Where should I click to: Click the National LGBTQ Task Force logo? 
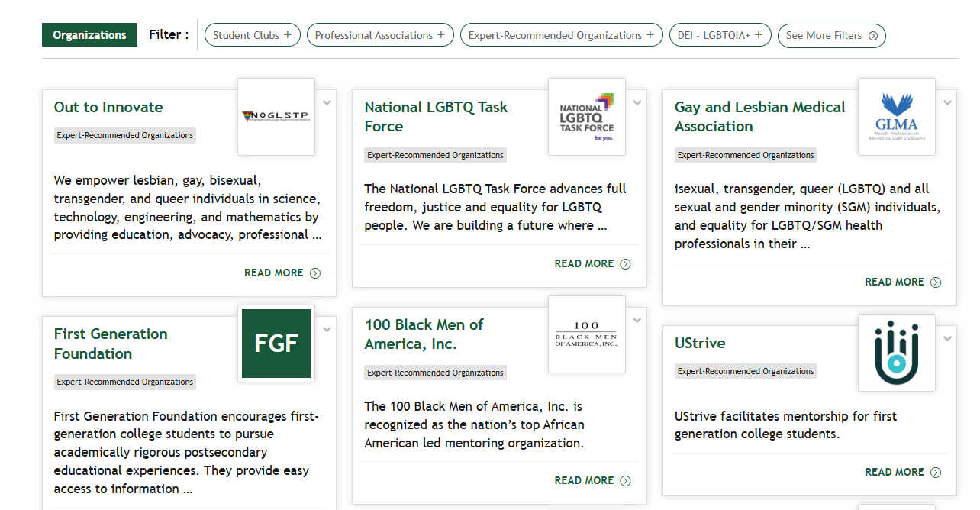click(586, 116)
